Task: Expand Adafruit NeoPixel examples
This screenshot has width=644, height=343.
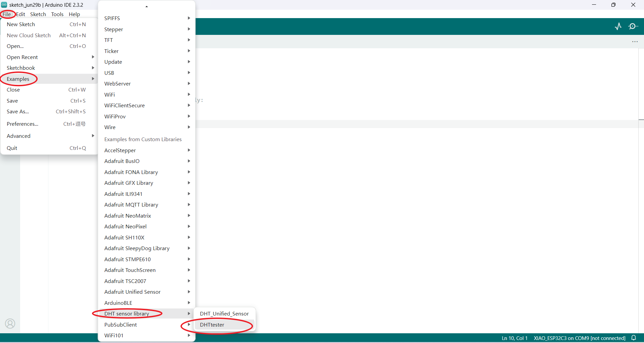Action: [147, 226]
